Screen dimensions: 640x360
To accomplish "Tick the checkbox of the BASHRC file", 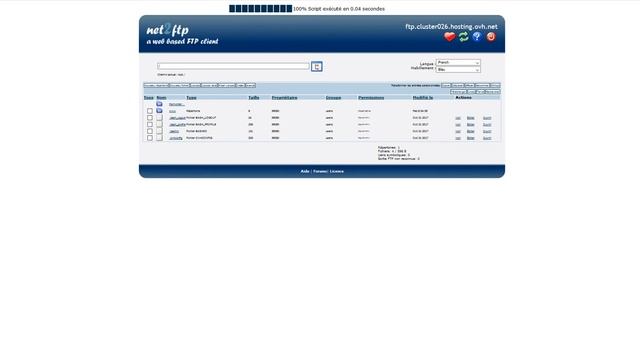I will pos(150,131).
